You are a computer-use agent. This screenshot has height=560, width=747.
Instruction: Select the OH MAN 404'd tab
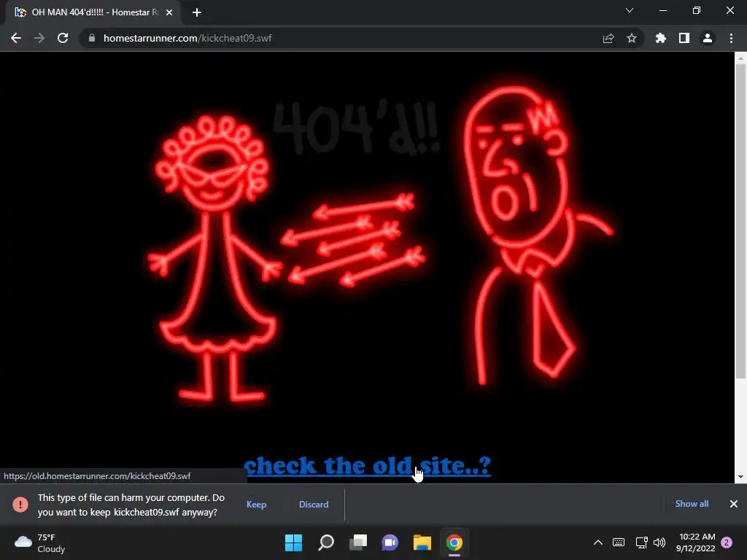(93, 12)
